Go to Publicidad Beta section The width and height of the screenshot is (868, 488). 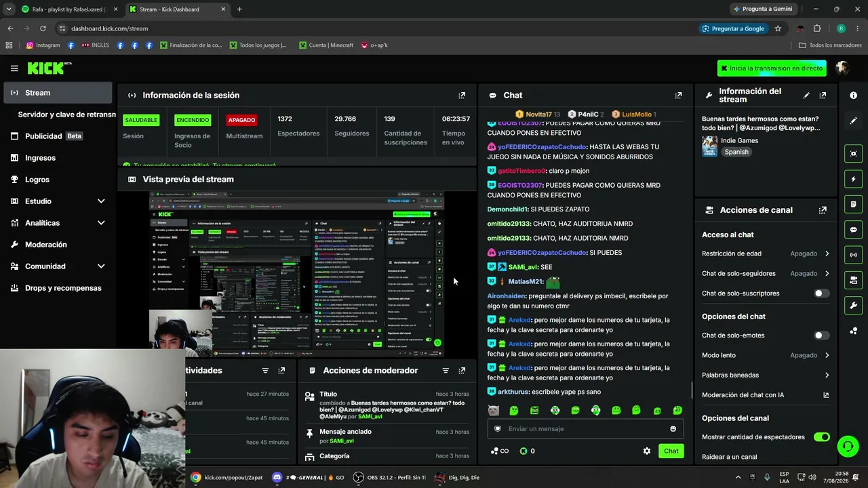(58, 136)
